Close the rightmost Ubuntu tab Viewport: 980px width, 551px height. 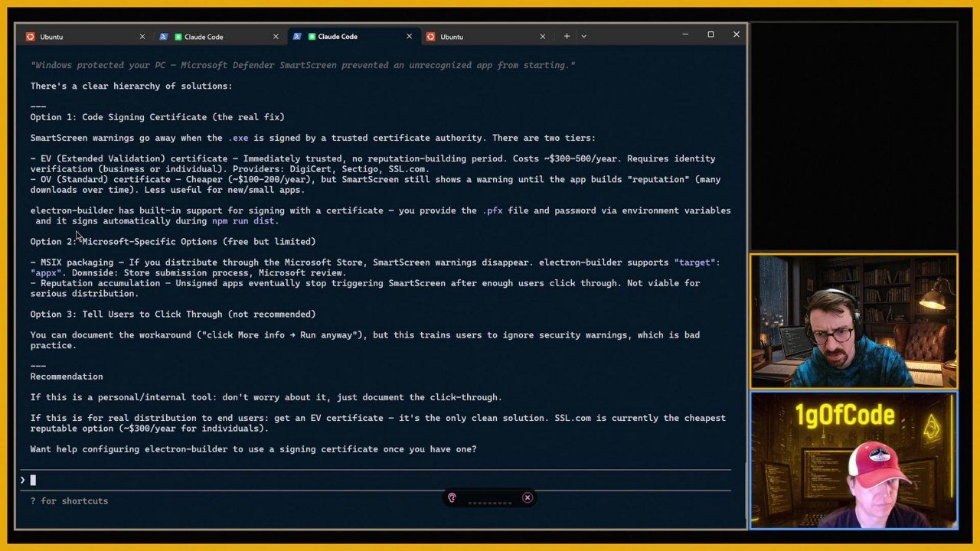tap(542, 36)
